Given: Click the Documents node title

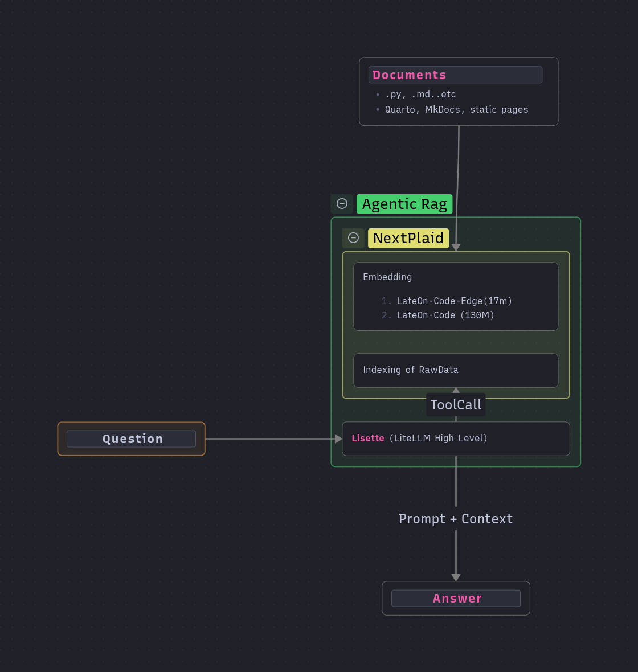Looking at the screenshot, I should (409, 75).
